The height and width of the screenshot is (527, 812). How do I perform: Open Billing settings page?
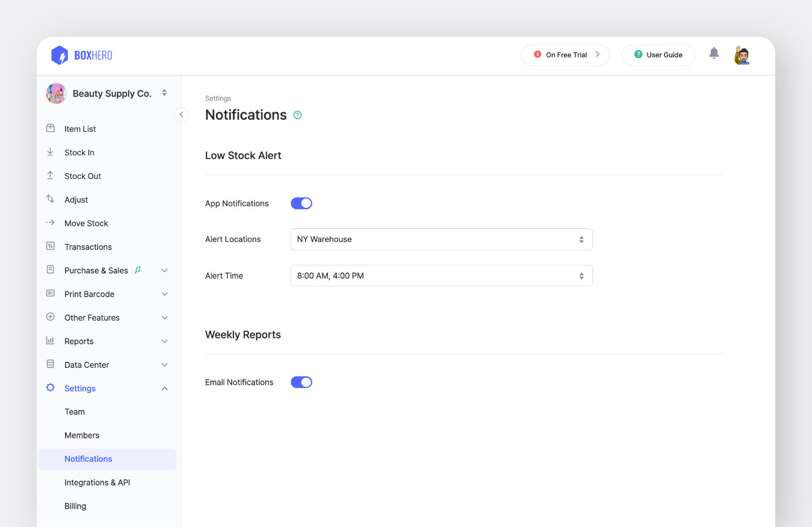[x=75, y=507]
